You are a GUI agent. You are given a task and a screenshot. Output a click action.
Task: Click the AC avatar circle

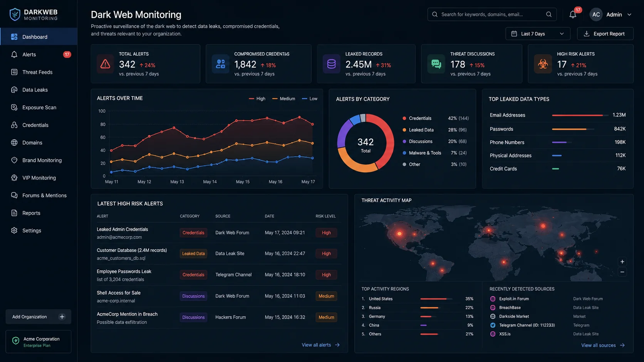[x=596, y=15]
